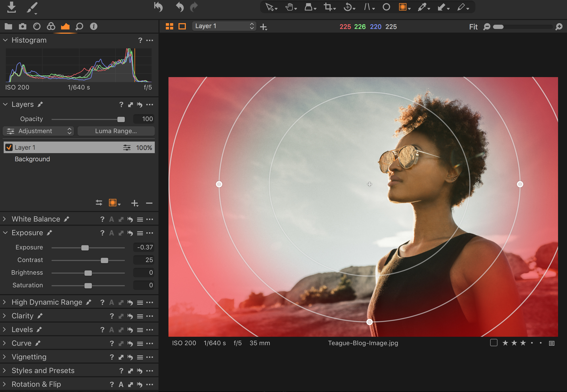Select the Crop tool
The height and width of the screenshot is (392, 567).
(330, 7)
